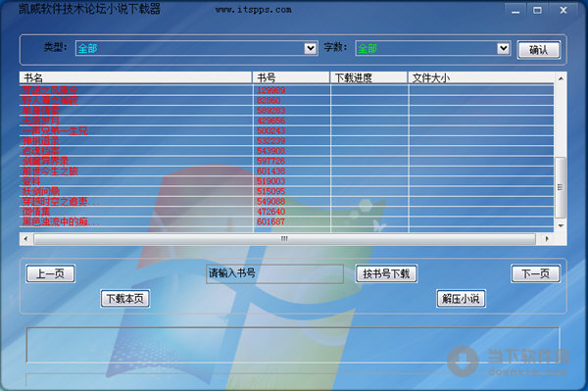Open the 类型 dropdown list
The height and width of the screenshot is (391, 588).
coord(310,48)
